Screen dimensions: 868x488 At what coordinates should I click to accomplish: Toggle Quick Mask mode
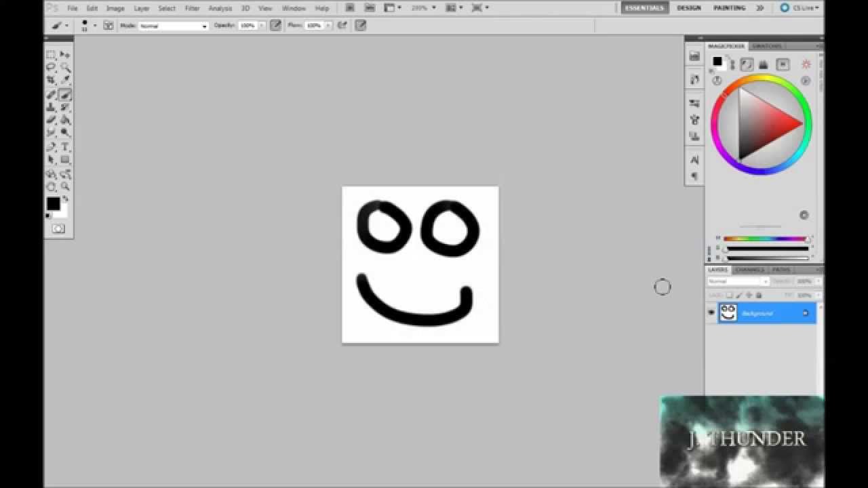(58, 229)
